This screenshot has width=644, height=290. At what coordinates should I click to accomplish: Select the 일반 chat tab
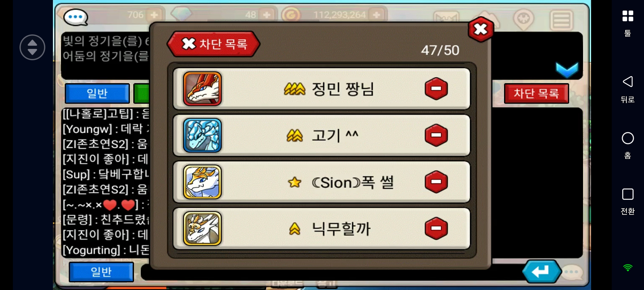[x=97, y=93]
